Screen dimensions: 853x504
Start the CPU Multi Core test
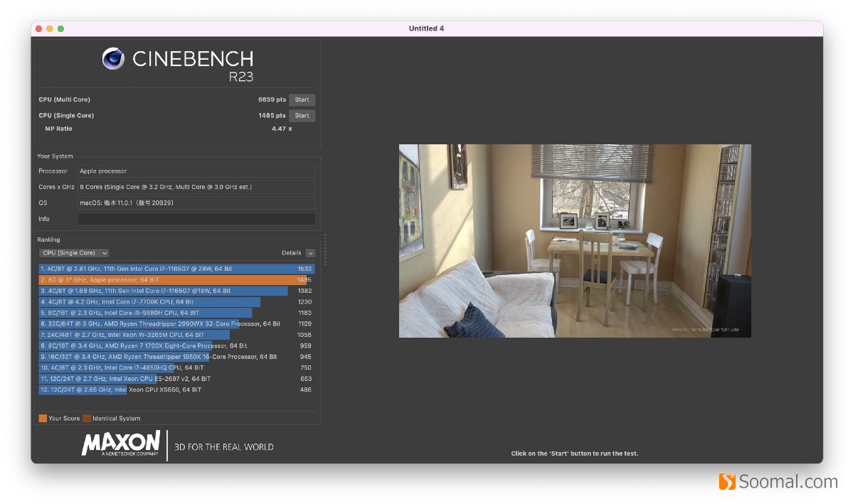tap(302, 100)
